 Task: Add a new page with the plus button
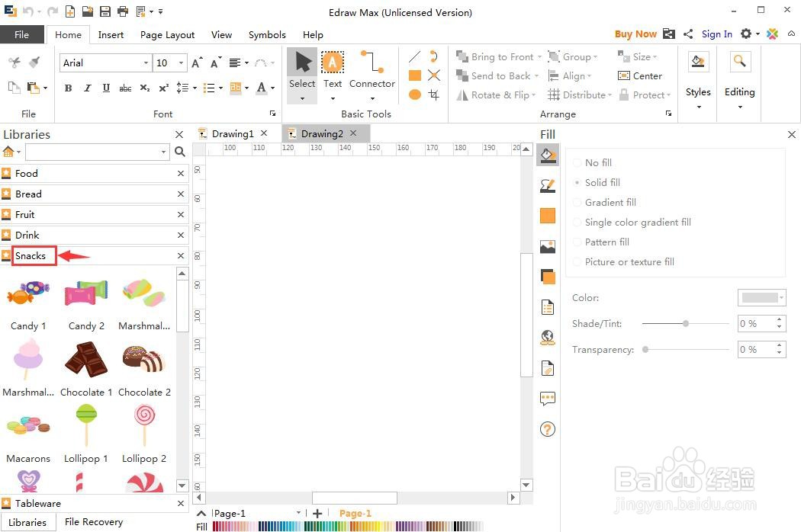317,513
